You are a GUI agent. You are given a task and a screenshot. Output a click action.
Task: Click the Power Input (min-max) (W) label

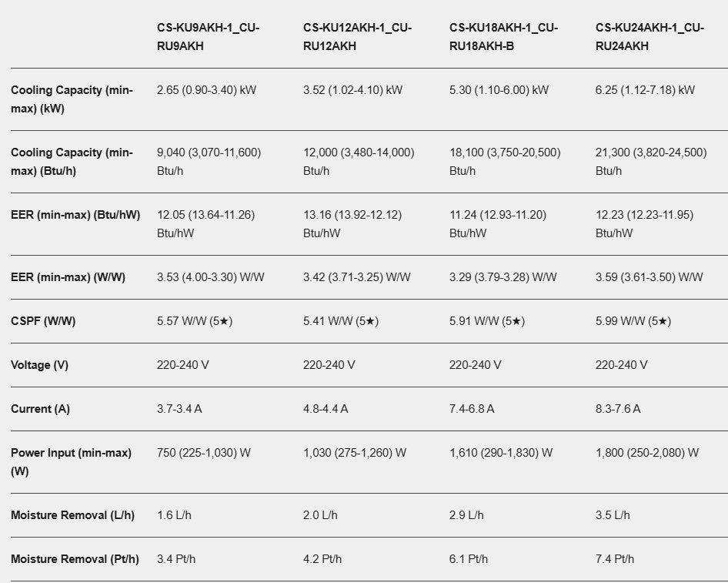coord(71,462)
